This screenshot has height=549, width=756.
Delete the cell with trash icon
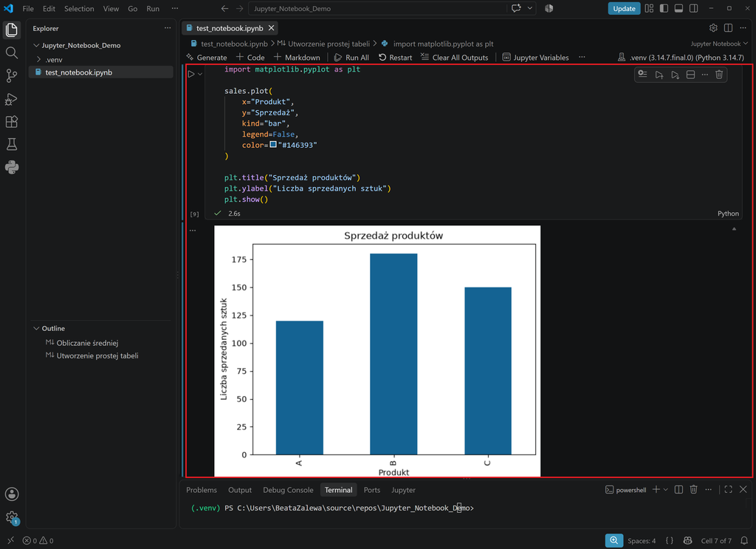tap(719, 75)
